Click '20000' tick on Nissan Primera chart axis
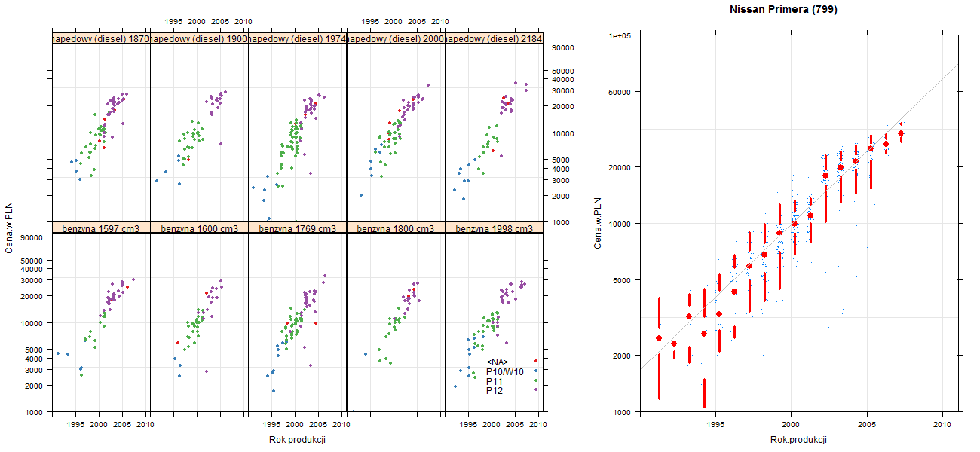 (620, 166)
